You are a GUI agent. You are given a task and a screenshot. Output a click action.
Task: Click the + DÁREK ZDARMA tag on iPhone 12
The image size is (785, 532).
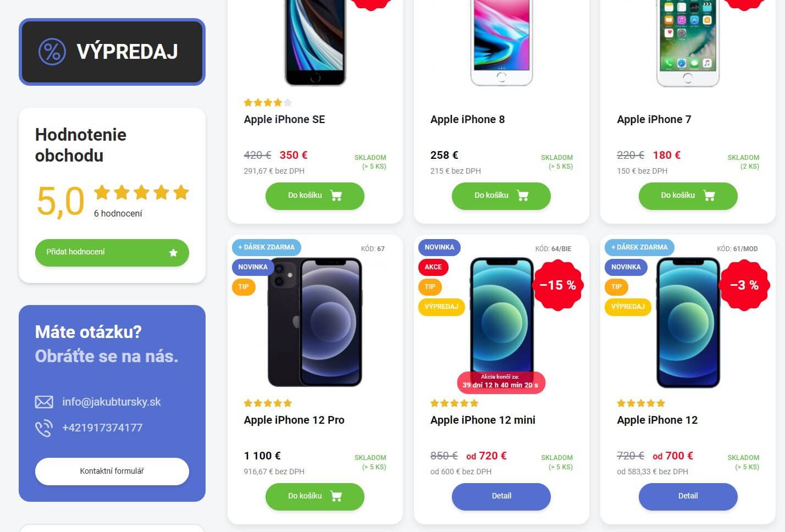click(639, 247)
